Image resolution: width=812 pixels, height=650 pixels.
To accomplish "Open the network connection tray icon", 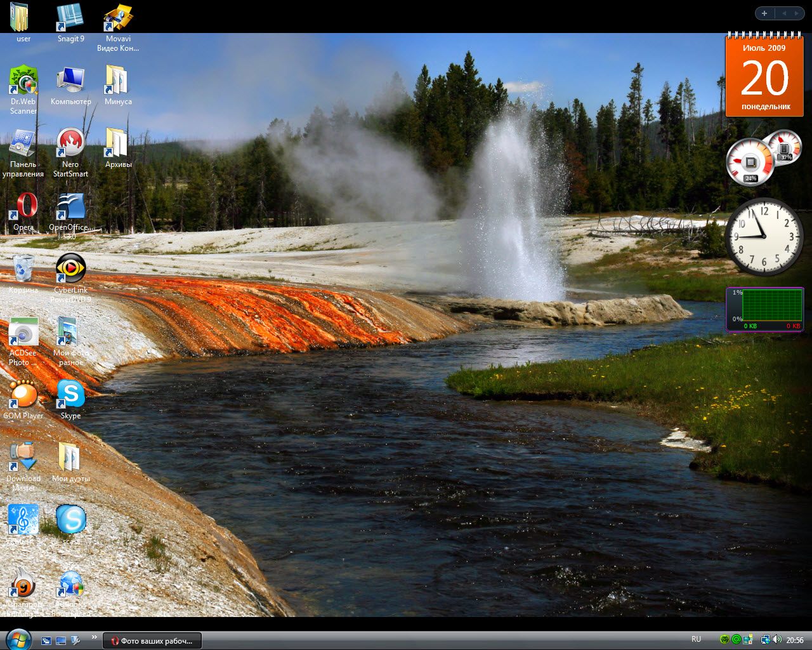I will pyautogui.click(x=766, y=640).
